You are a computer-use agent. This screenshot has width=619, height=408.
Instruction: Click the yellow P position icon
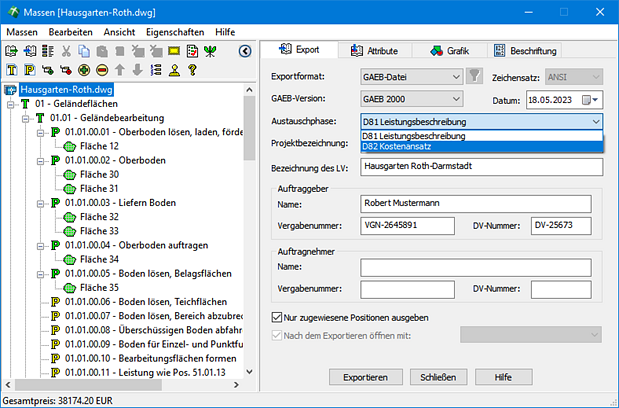tap(29, 70)
